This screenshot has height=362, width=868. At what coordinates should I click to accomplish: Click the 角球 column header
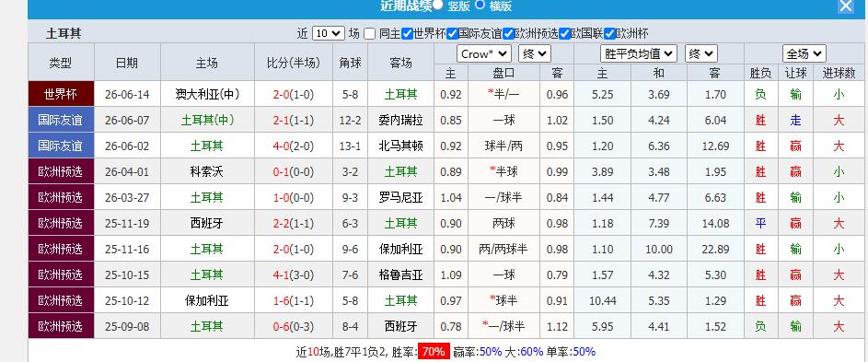(x=350, y=63)
